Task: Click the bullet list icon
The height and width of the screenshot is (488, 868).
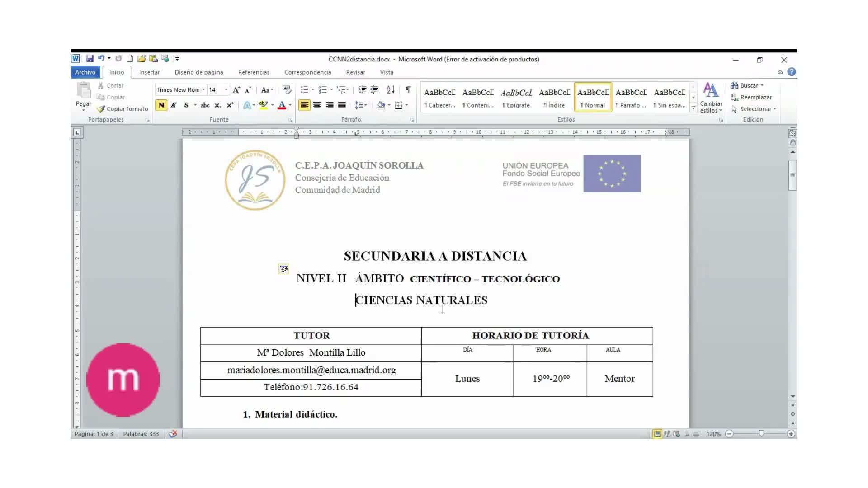Action: click(304, 89)
